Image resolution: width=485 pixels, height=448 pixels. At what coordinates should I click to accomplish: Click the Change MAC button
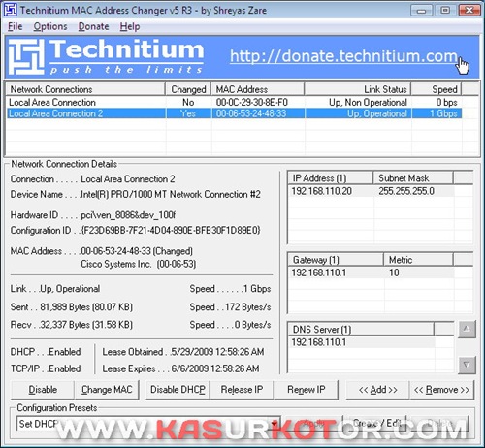107,390
